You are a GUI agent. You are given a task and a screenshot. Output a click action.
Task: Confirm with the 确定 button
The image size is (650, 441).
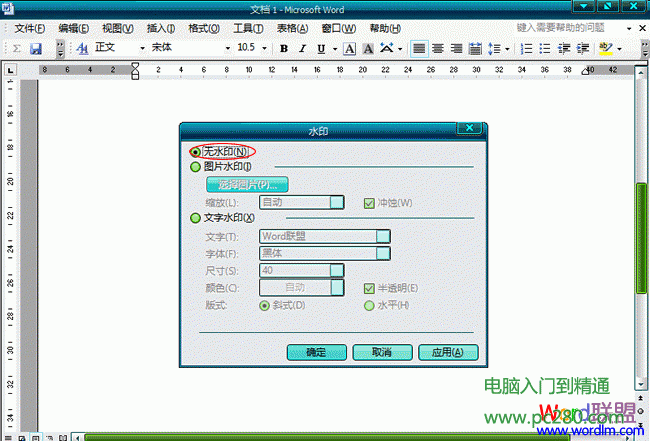[x=316, y=352]
